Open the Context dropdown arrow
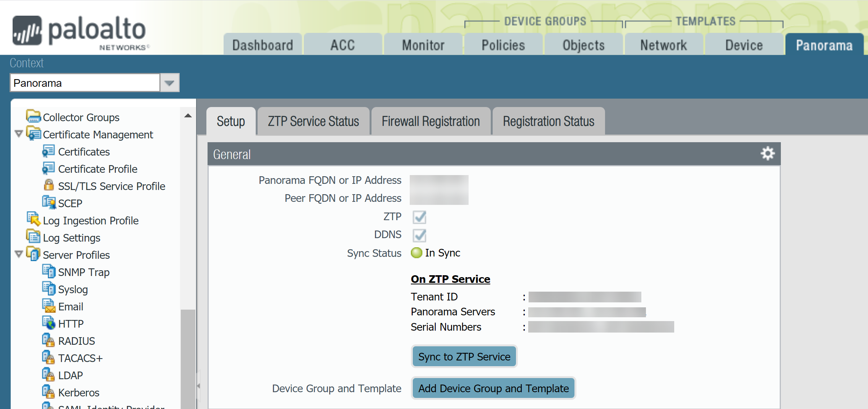The width and height of the screenshot is (868, 409). tap(169, 83)
